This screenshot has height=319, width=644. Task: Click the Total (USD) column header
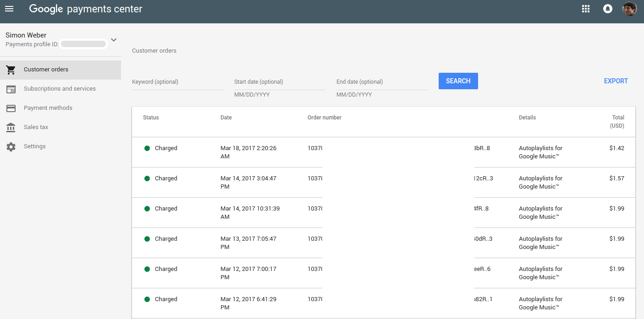pyautogui.click(x=617, y=122)
